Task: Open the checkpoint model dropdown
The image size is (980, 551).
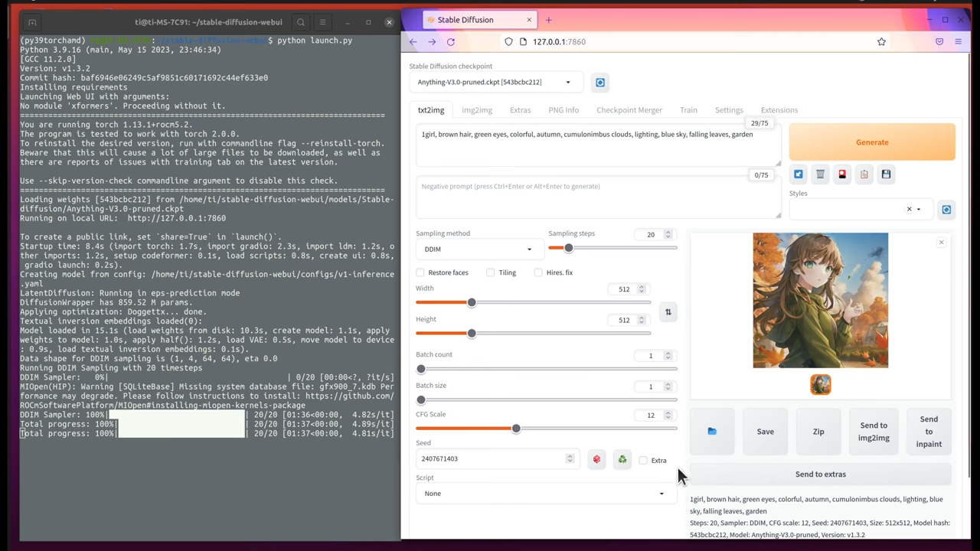Action: (494, 83)
